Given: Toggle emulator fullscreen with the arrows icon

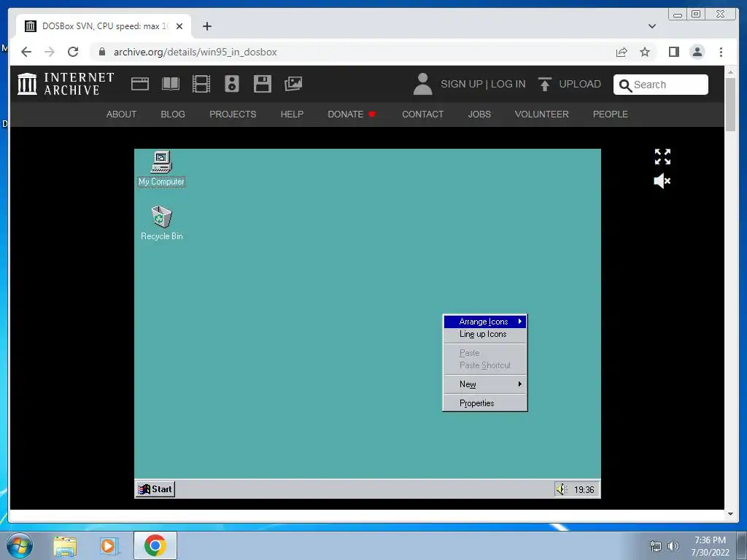Looking at the screenshot, I should [662, 157].
